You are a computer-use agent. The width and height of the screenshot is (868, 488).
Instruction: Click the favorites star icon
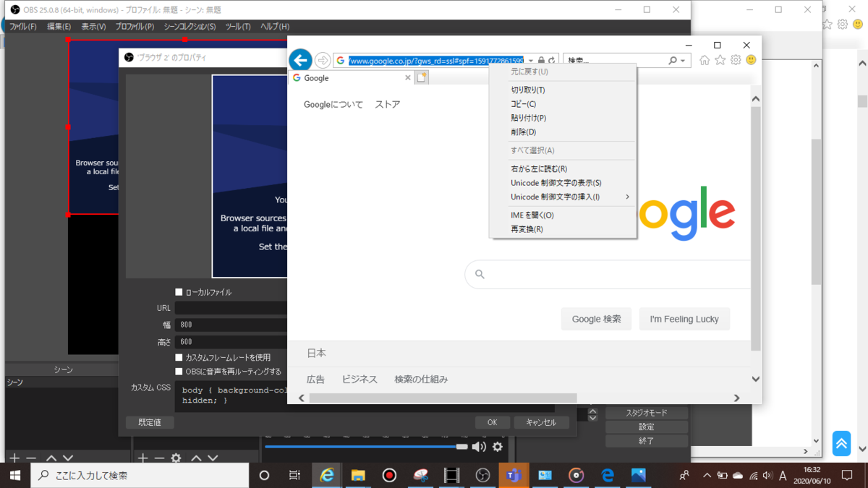720,60
